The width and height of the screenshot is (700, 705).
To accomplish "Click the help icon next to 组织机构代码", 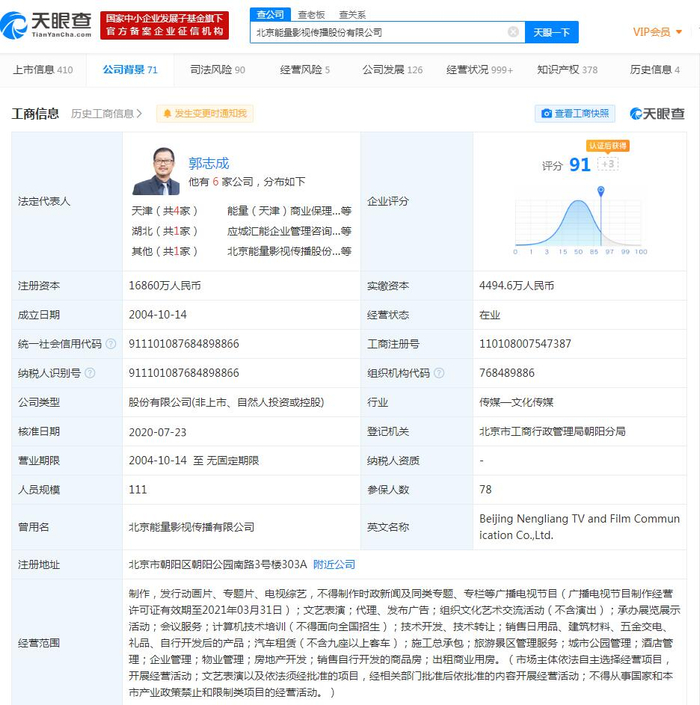I will [x=439, y=373].
